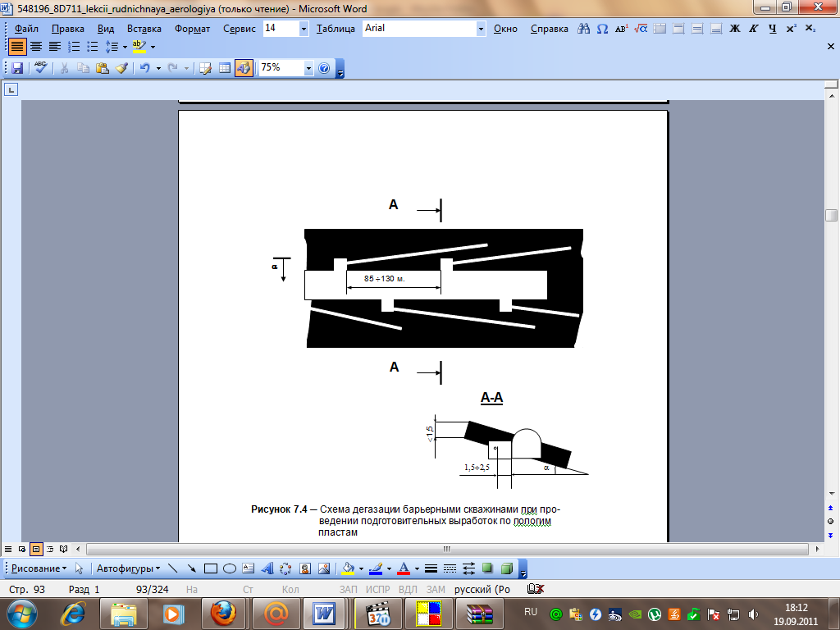Screen dimensions: 840x630
Task: Click the Paste clipboard icon
Action: click(x=102, y=68)
